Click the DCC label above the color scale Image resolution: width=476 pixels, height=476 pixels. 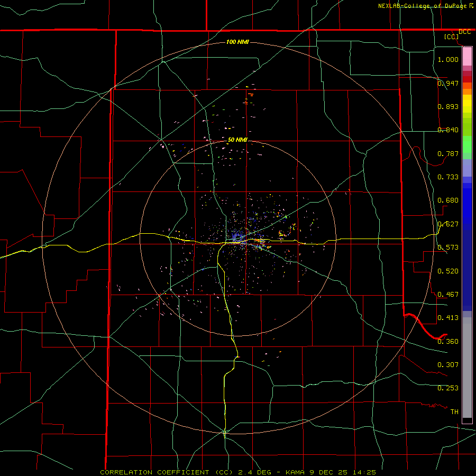pos(464,32)
